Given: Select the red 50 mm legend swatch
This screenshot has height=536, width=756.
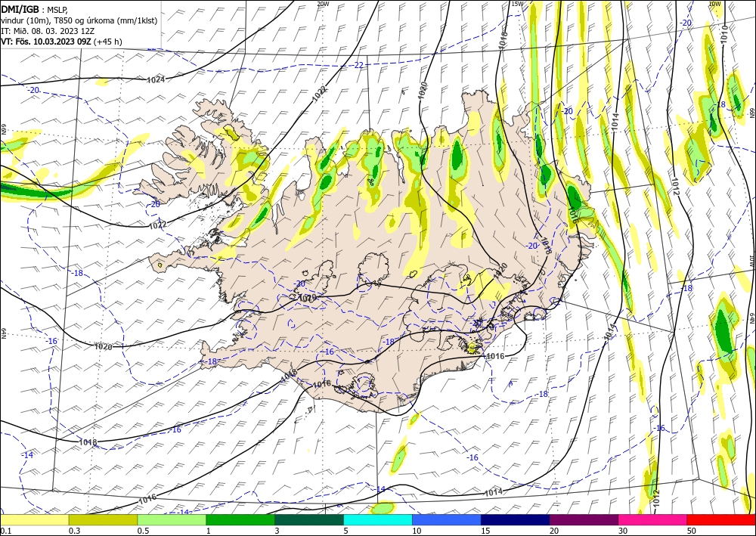Looking at the screenshot, I should [721, 519].
